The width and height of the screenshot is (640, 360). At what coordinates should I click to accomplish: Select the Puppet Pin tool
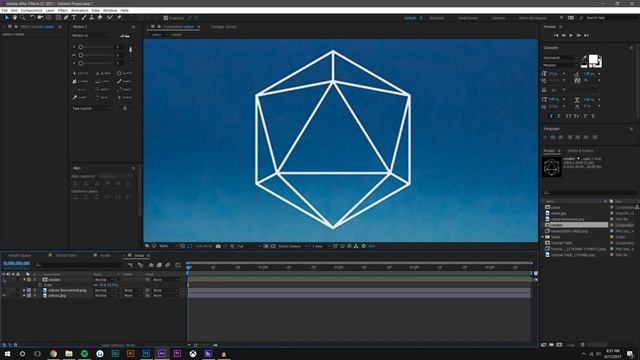119,18
